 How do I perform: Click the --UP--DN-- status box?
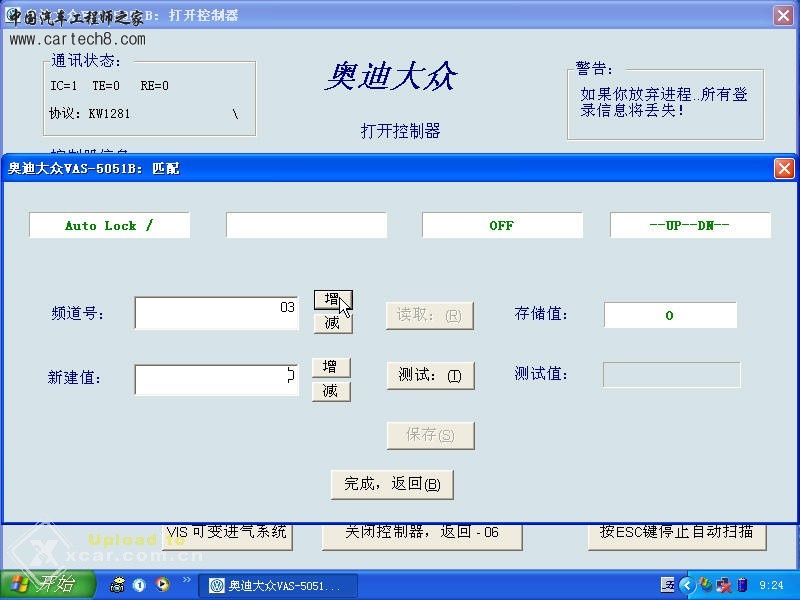click(x=690, y=225)
